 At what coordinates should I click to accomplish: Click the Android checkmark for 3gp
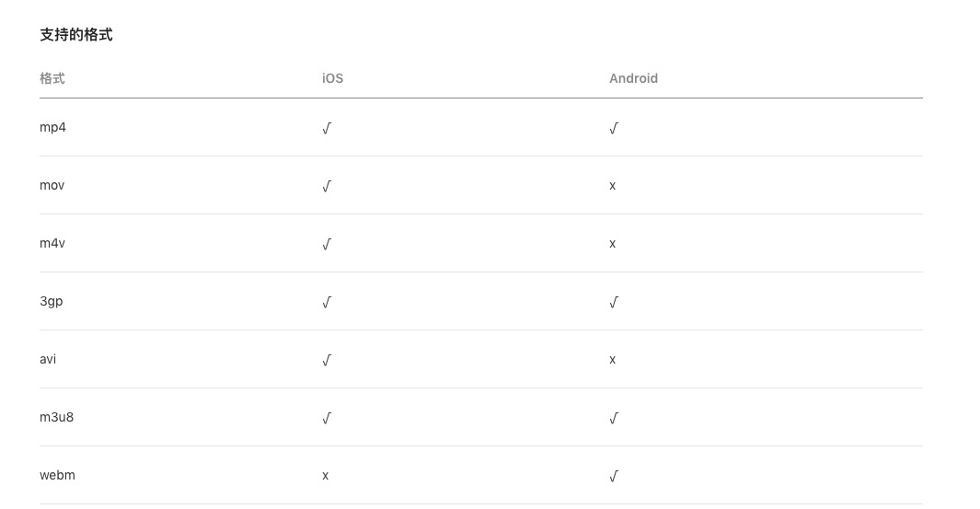(x=614, y=302)
